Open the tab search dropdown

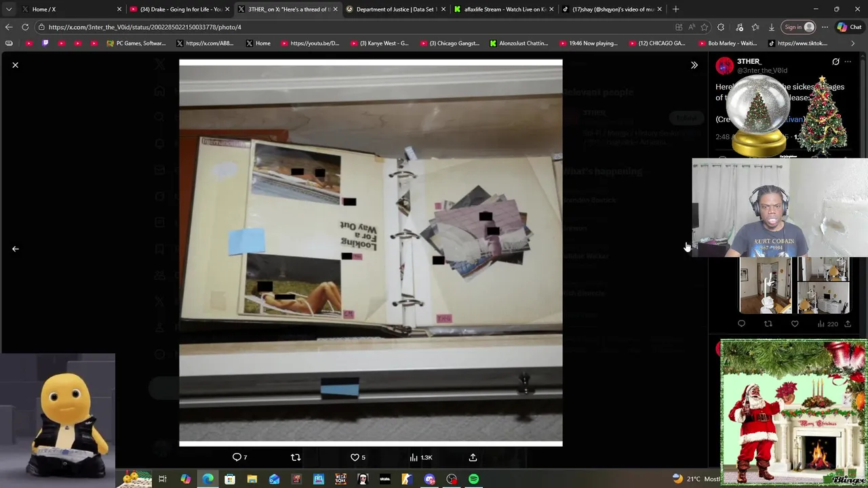pos(8,9)
